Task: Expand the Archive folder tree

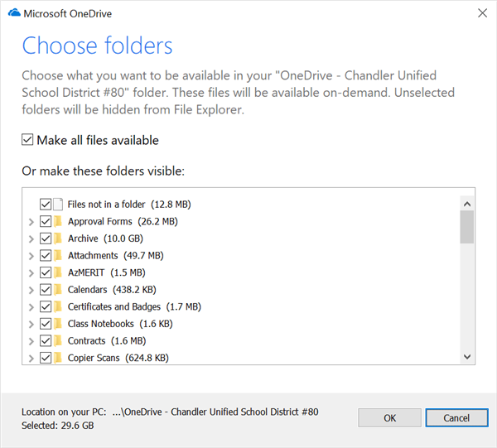Action: click(31, 238)
